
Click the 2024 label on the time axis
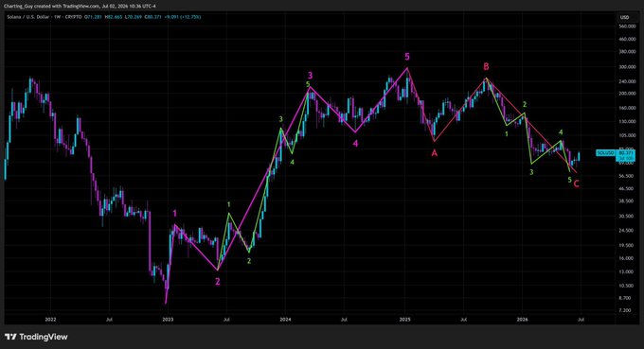tap(285, 319)
